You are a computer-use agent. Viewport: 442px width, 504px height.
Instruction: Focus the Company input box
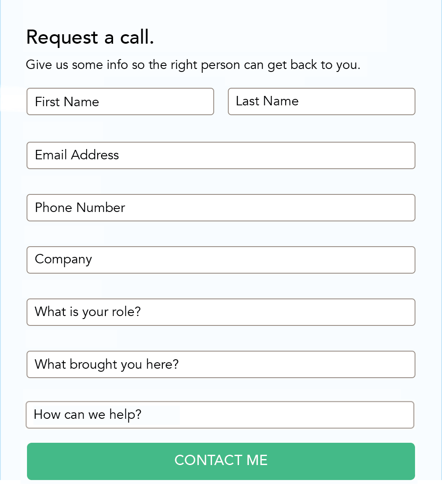tap(221, 260)
